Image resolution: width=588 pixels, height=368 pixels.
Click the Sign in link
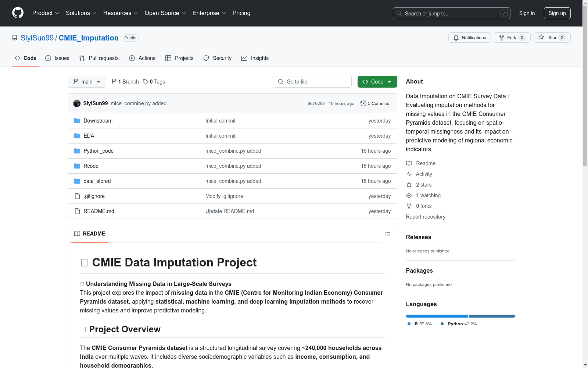527,13
